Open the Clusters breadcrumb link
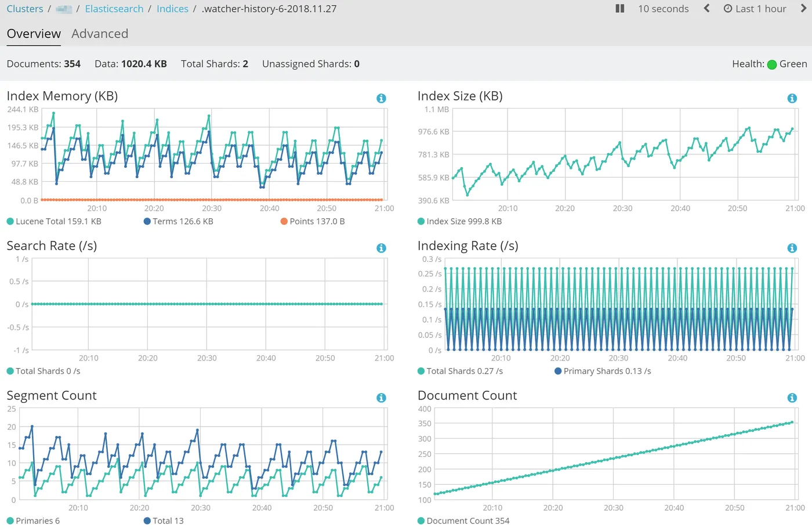The image size is (812, 530). [25, 9]
